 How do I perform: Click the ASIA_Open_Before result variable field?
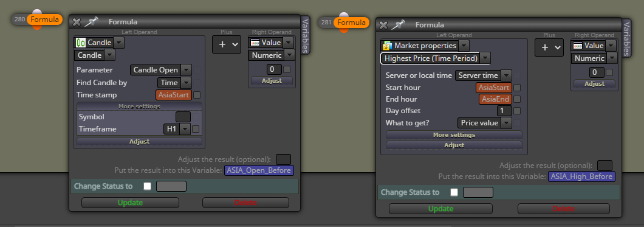259,170
